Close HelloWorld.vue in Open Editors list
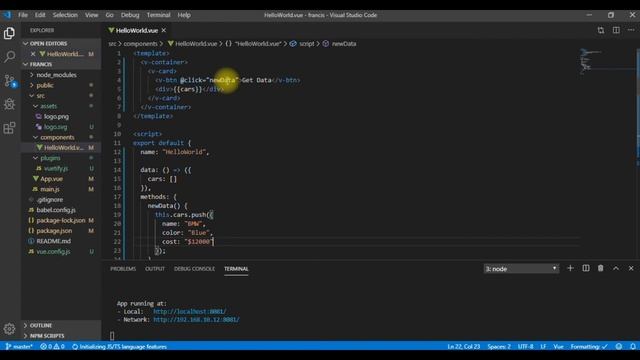This screenshot has height=360, width=640. point(33,54)
